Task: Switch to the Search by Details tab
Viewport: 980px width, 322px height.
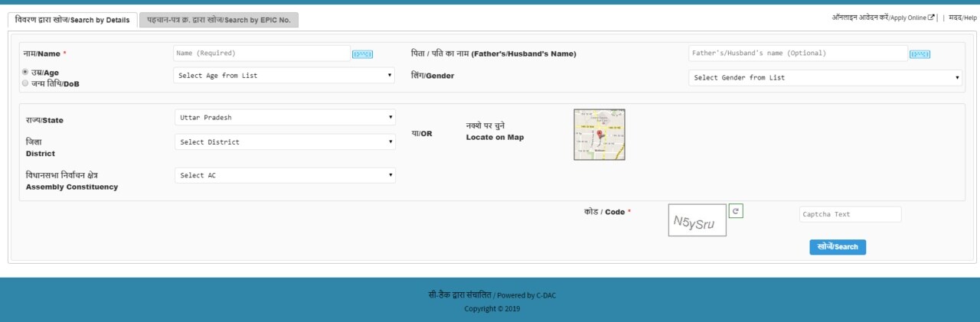Action: tap(73, 20)
